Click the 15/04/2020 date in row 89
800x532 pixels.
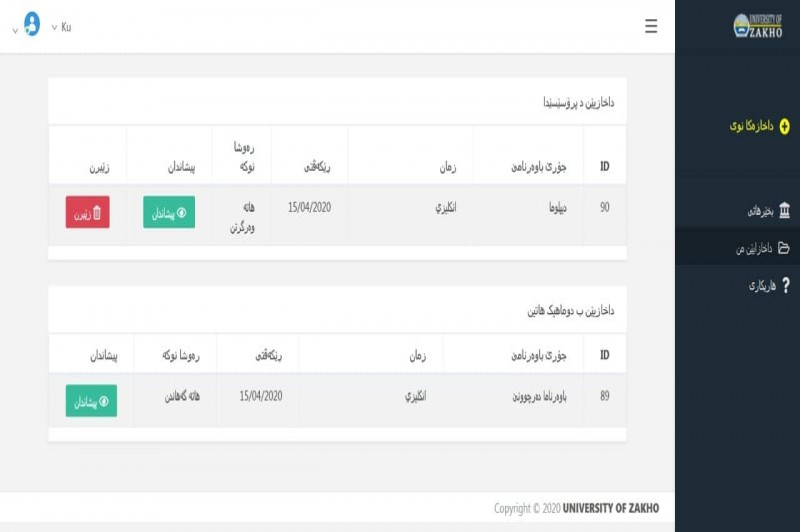point(261,396)
